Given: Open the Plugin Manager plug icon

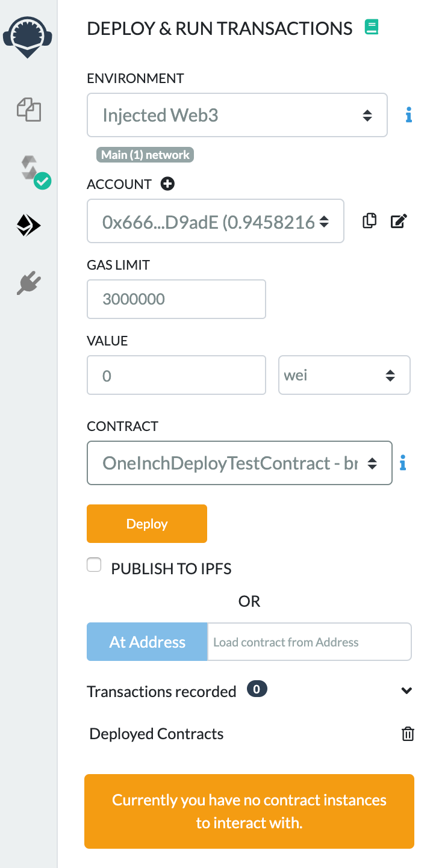Looking at the screenshot, I should (28, 282).
